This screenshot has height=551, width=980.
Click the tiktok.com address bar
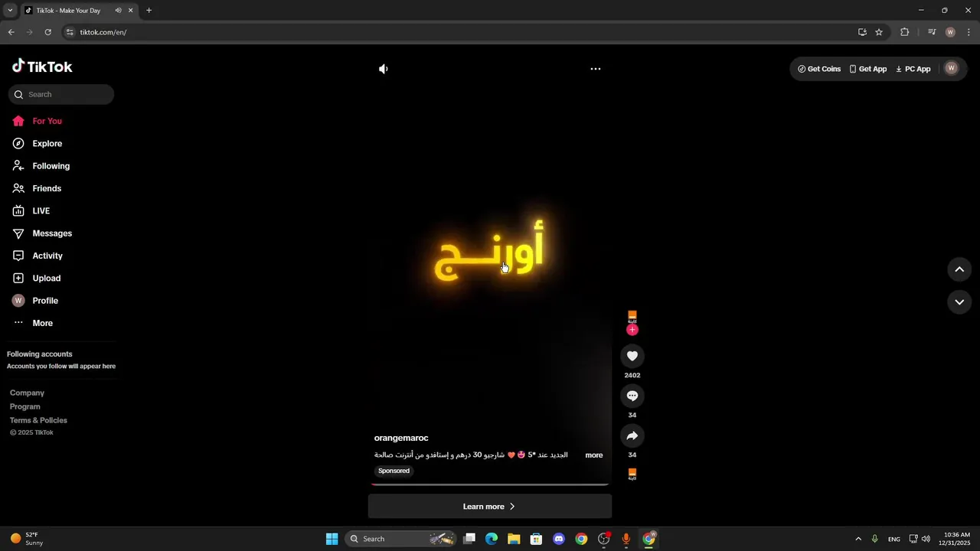pos(459,32)
